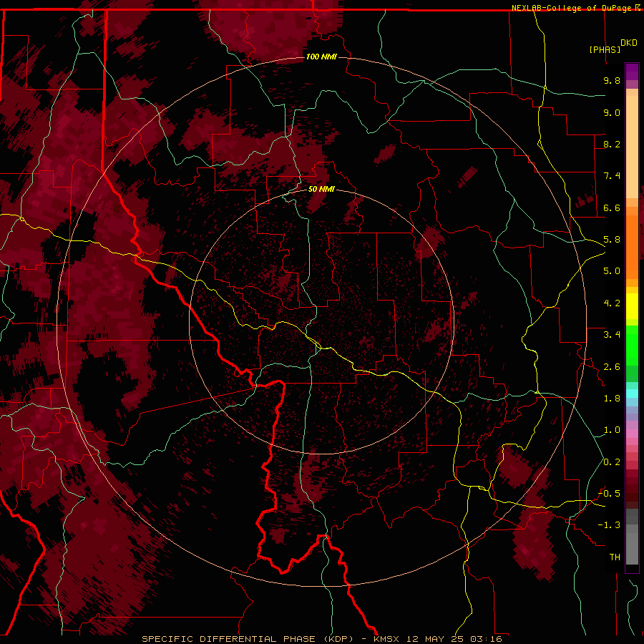Select the -1.3 value on the scale
Viewport: 644px width, 644px height.
609,525
